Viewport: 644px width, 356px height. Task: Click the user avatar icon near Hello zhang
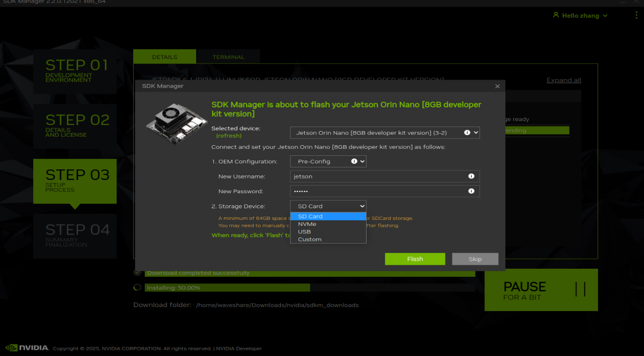[x=556, y=15]
